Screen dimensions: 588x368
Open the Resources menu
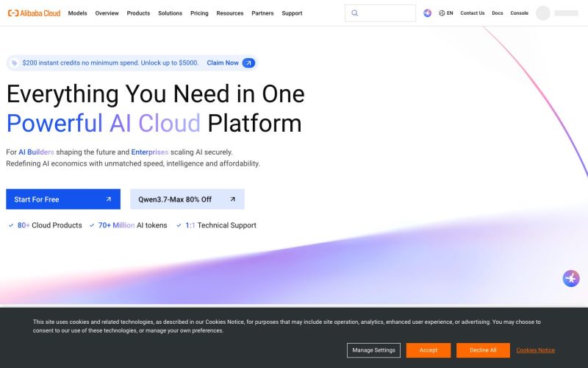(x=230, y=13)
